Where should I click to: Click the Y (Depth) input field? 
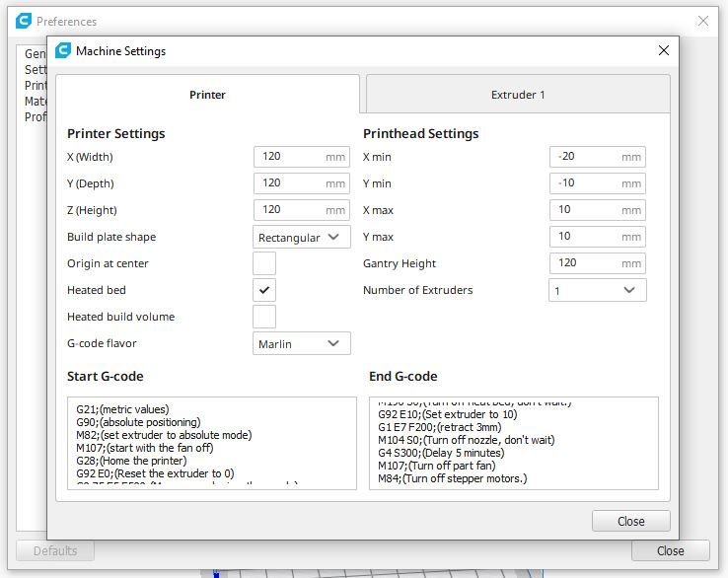[301, 183]
